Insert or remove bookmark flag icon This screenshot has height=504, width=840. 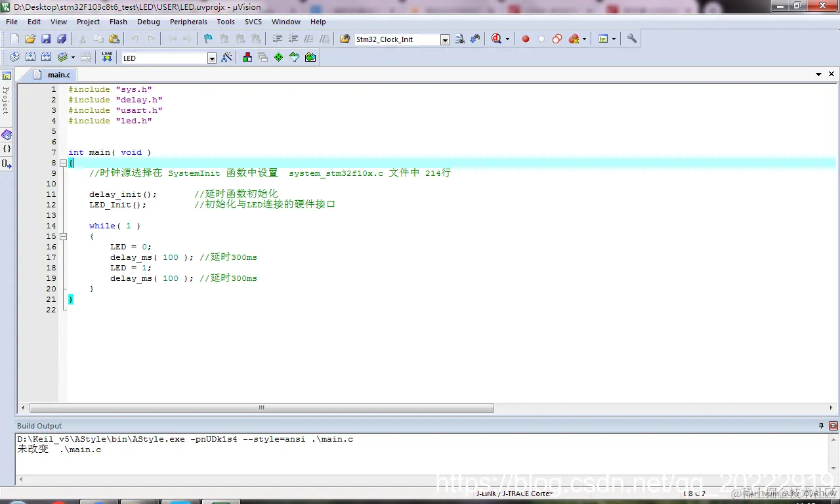(208, 39)
